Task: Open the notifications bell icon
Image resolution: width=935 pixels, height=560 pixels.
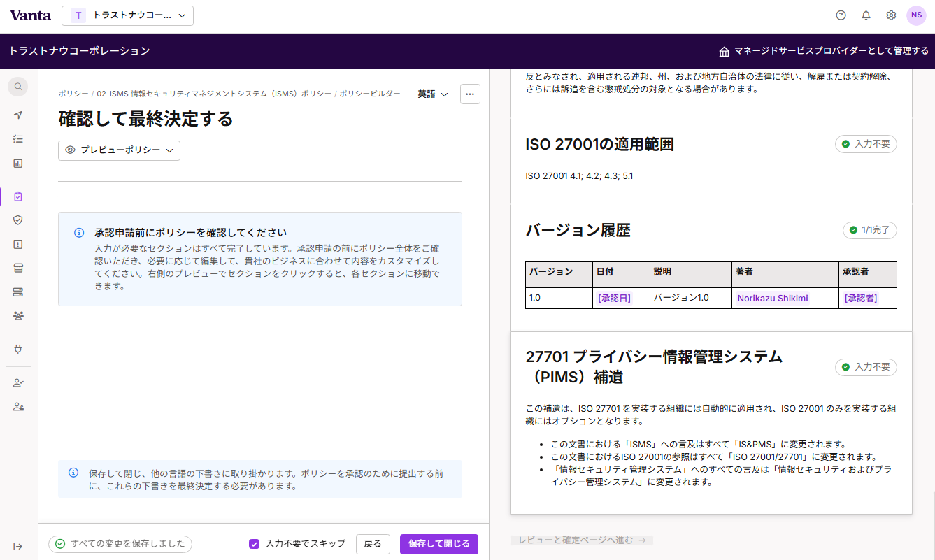Action: (x=866, y=15)
